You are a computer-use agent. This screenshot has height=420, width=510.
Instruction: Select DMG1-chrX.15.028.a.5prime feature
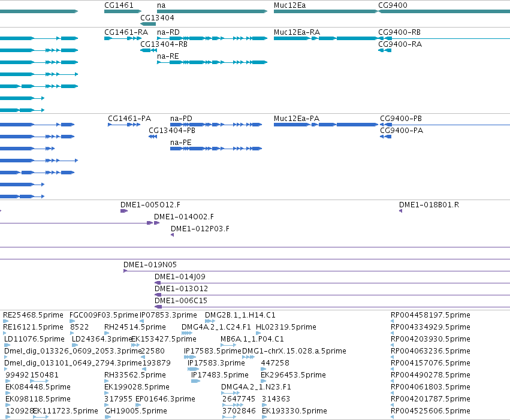294,351
